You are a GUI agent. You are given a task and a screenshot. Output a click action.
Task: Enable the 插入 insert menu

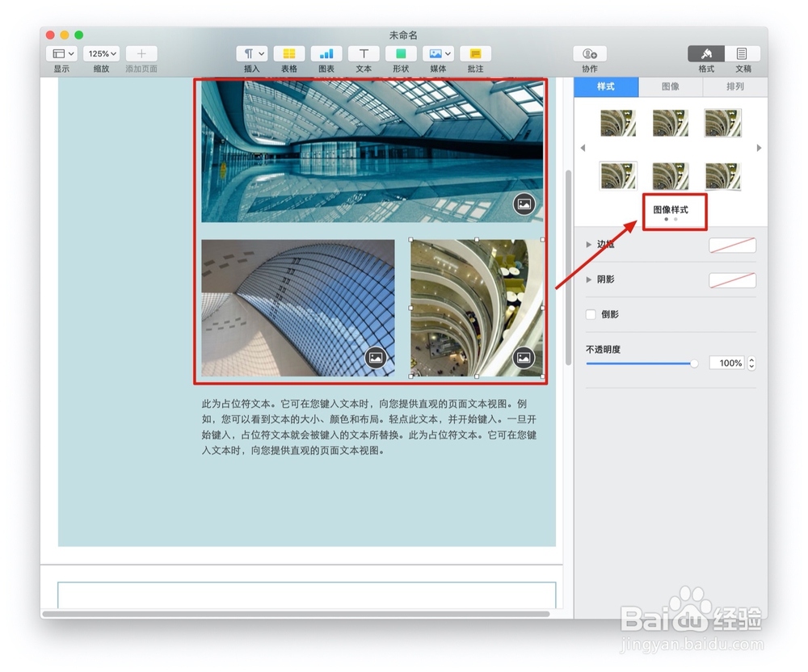251,55
